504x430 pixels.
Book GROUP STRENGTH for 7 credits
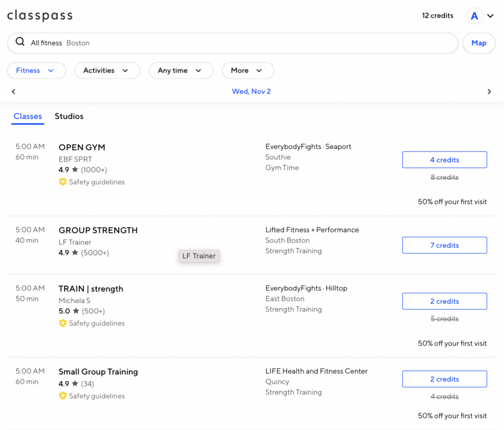444,245
